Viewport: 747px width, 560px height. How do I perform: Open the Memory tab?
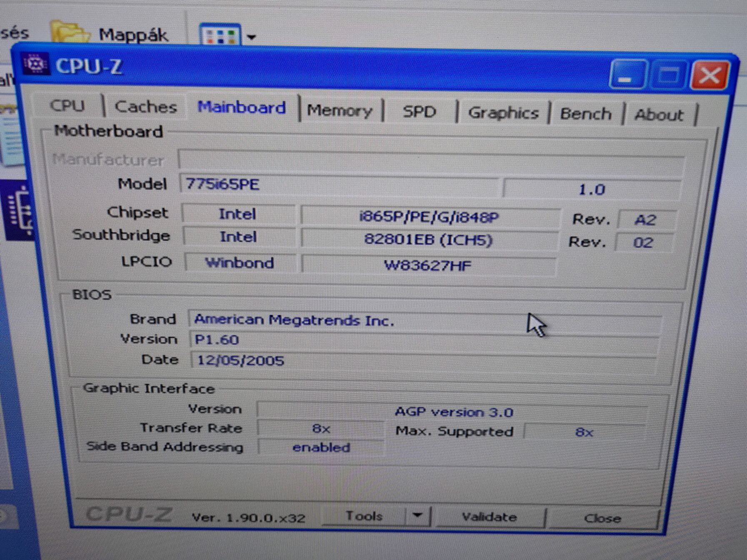coord(340,111)
